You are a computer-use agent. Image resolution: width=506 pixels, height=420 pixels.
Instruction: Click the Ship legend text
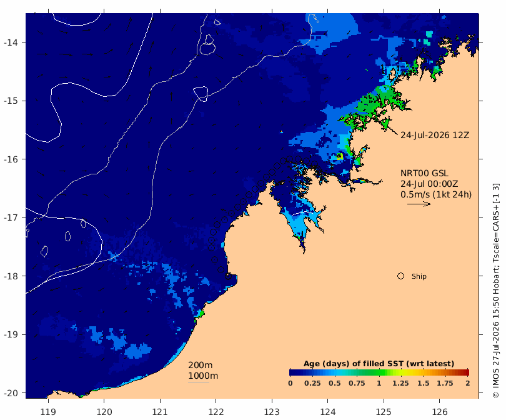[x=419, y=276]
